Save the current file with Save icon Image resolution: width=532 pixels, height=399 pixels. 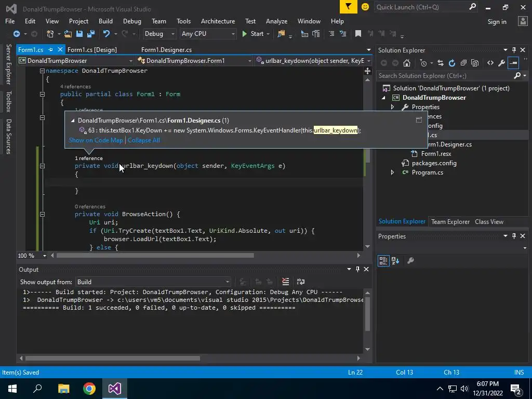coord(79,34)
